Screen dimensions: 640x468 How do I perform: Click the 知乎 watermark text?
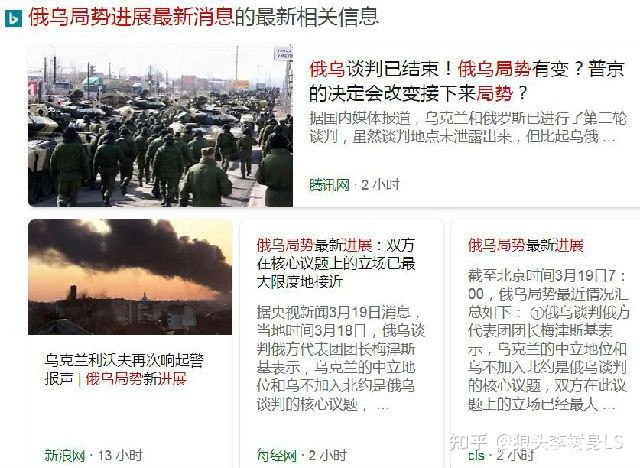[x=468, y=442]
